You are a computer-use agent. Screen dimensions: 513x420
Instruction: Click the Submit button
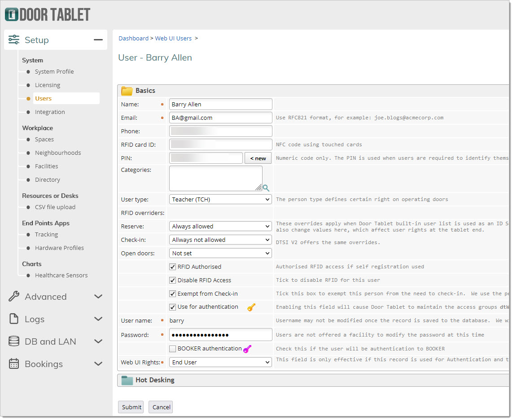131,407
